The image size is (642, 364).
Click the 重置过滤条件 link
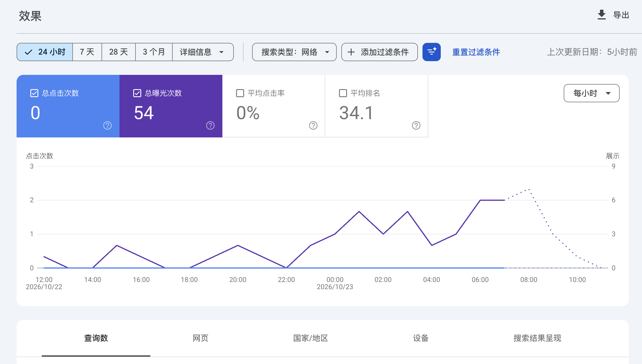(x=476, y=52)
